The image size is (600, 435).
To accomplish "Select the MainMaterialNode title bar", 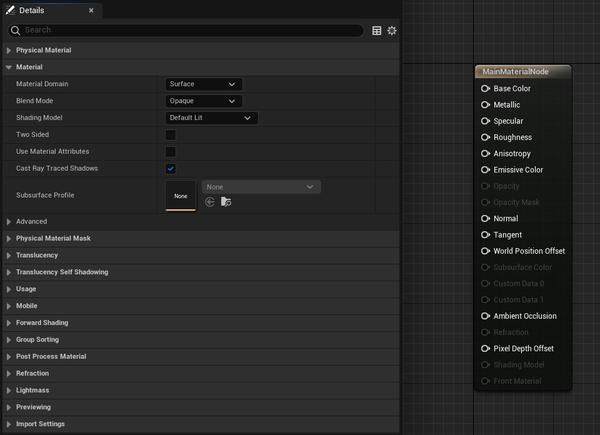I will (x=523, y=72).
